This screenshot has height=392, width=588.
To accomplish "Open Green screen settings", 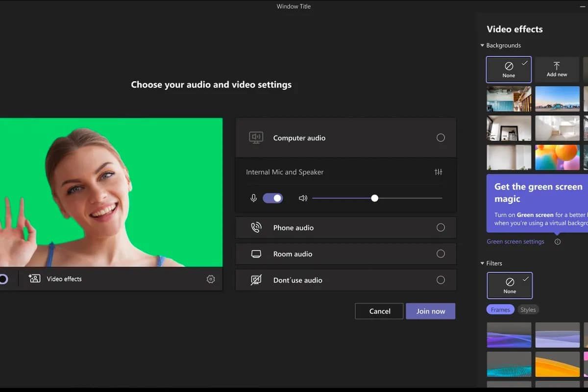I will pyautogui.click(x=515, y=241).
